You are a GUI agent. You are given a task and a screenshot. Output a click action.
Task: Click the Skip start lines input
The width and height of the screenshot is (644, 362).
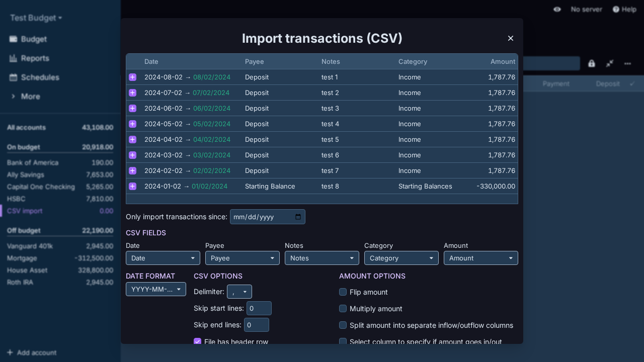click(x=259, y=308)
